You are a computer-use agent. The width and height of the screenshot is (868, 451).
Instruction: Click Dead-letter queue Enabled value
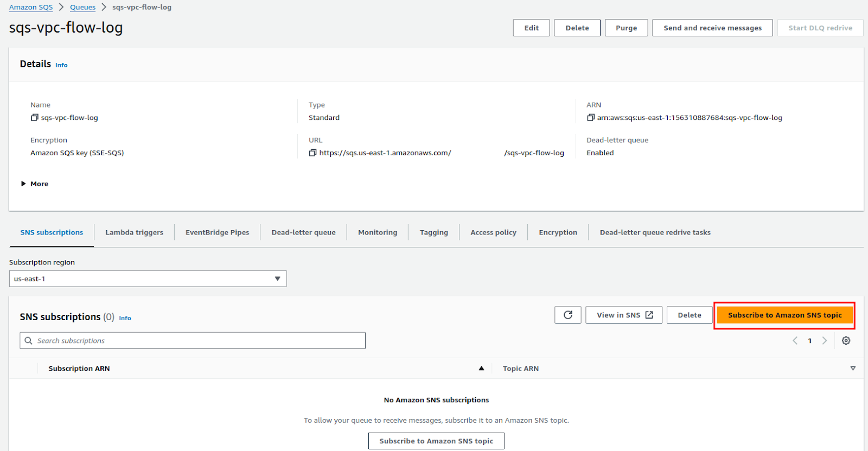click(600, 153)
